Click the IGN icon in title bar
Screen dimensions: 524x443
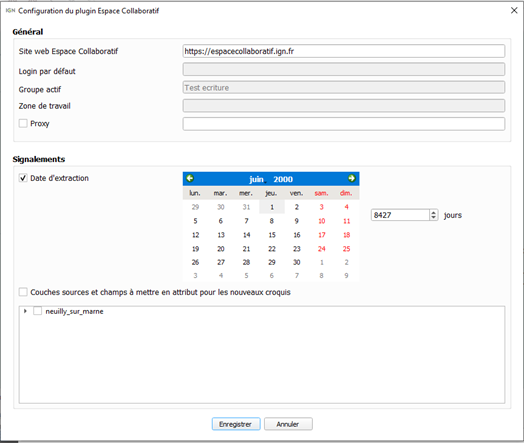10,11
